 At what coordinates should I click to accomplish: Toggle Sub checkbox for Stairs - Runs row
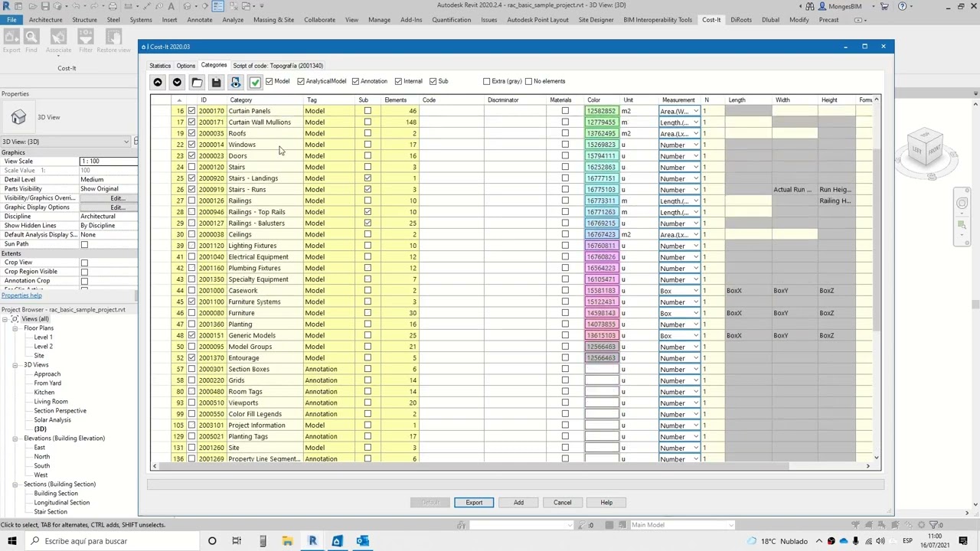[x=367, y=190]
